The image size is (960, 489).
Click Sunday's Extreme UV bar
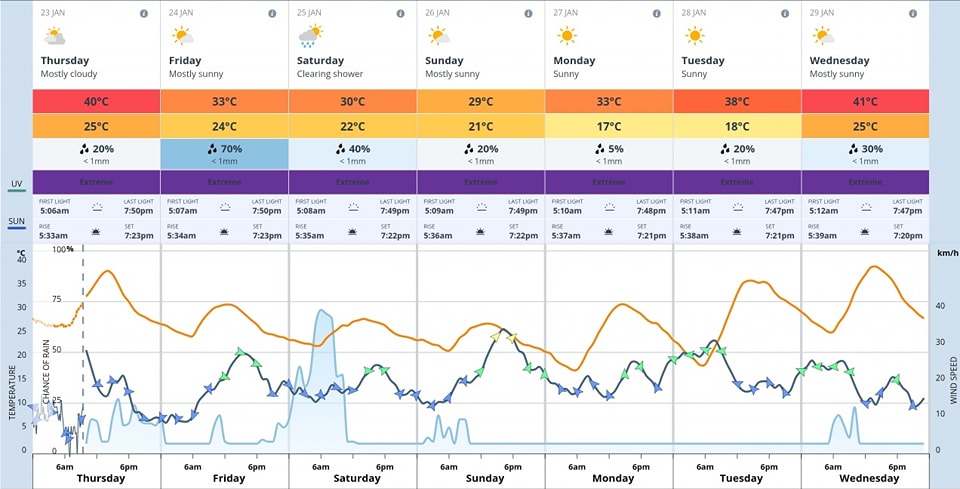pos(481,182)
